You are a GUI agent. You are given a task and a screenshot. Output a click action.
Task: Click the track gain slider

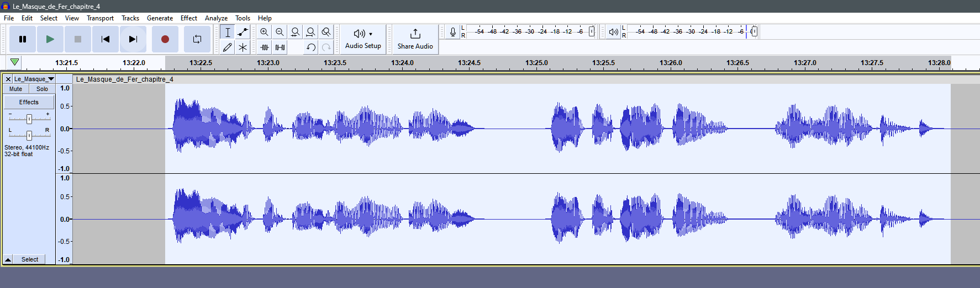[29, 119]
